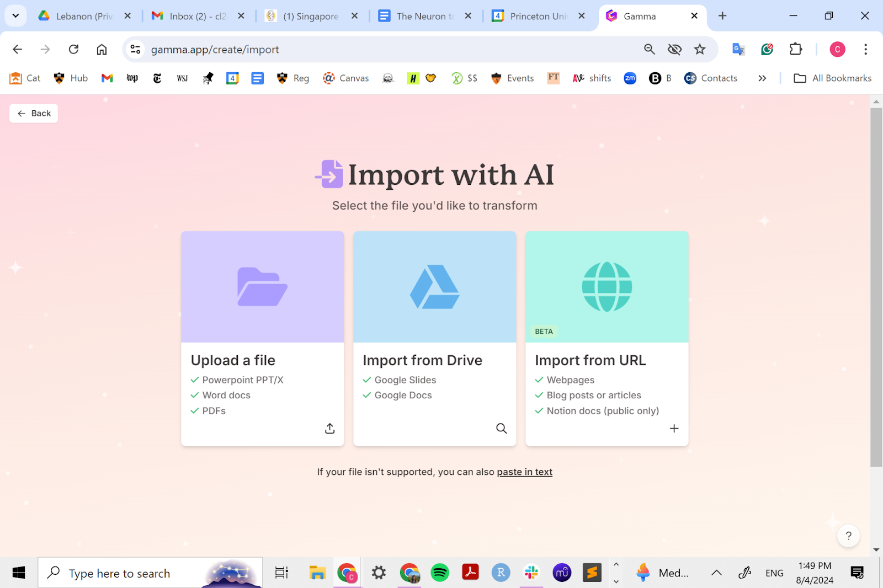Viewport: 883px width, 588px height.
Task: Toggle the third-party cookies eye icon
Action: [x=674, y=50]
